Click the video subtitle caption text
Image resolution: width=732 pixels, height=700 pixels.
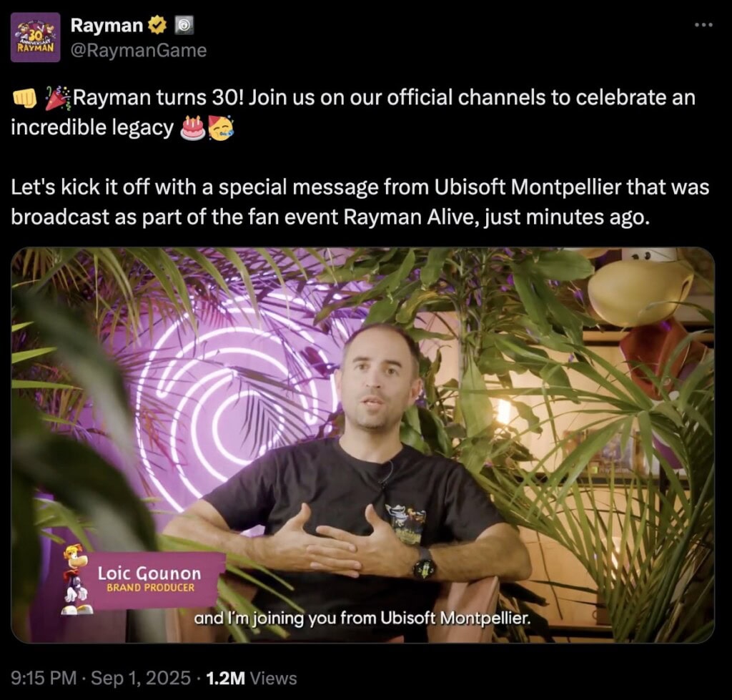pos(362,618)
